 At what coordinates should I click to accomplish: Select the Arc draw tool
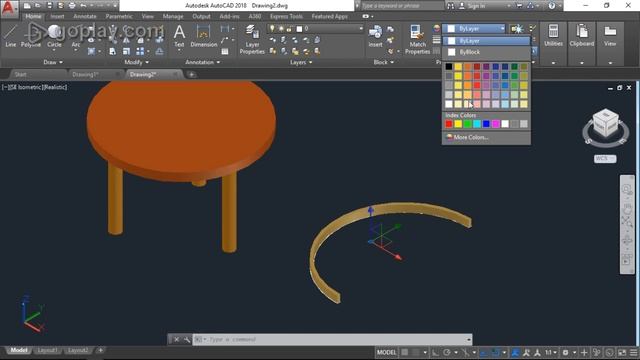tap(76, 36)
